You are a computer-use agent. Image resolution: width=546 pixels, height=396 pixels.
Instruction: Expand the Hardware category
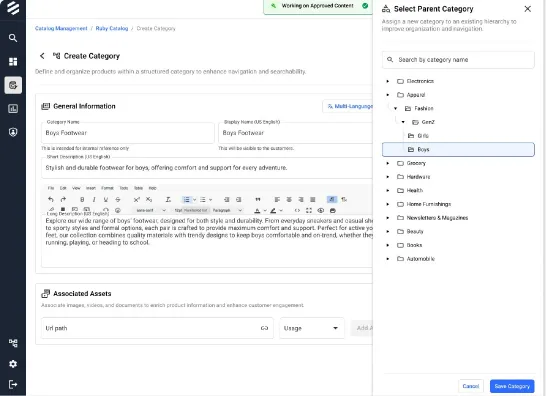(388, 177)
